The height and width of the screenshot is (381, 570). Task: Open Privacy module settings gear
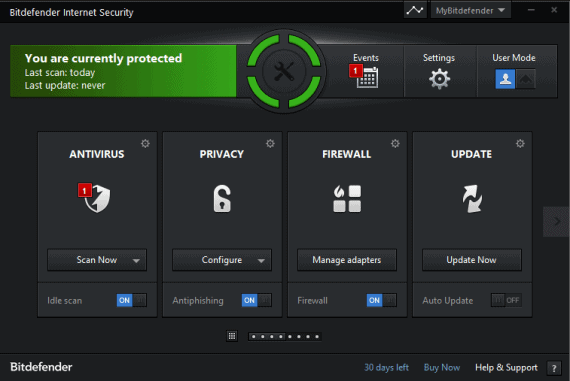tap(270, 144)
